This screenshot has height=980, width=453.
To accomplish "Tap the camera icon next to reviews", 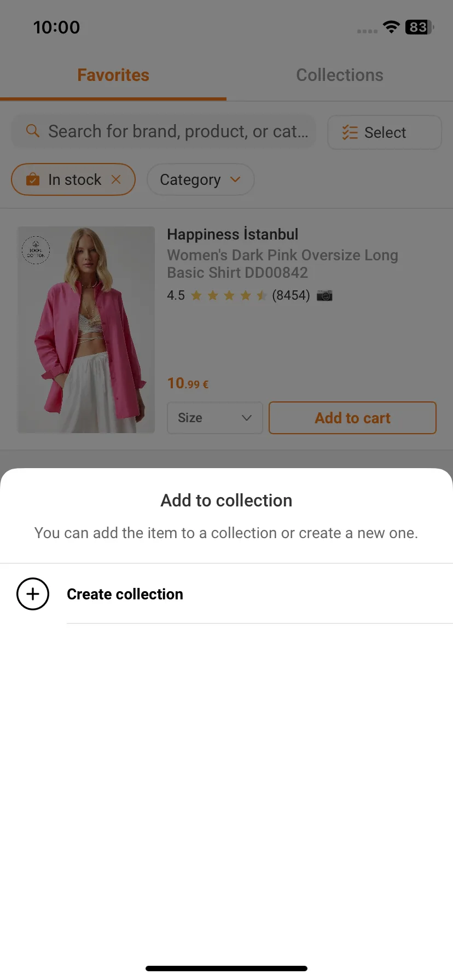I will pos(324,295).
